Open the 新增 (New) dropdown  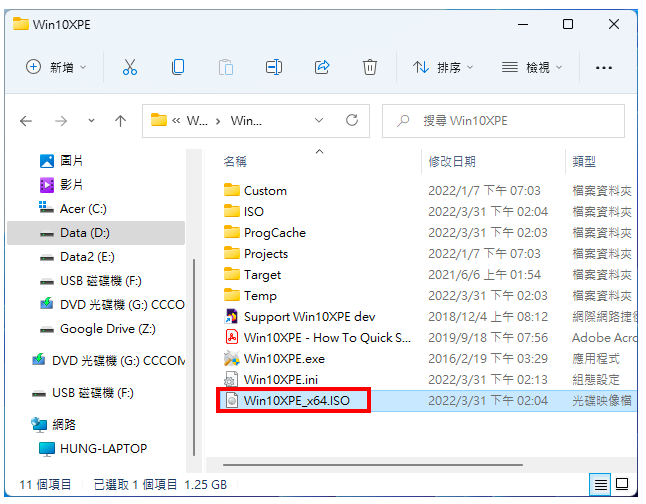[x=56, y=67]
